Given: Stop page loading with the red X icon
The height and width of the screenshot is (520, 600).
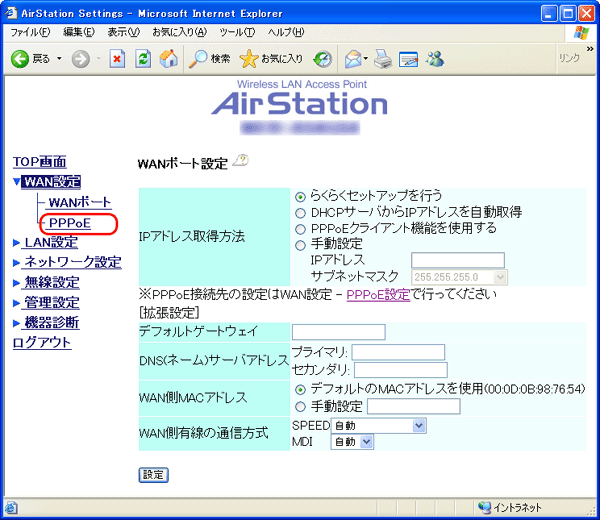Looking at the screenshot, I should click(x=117, y=59).
